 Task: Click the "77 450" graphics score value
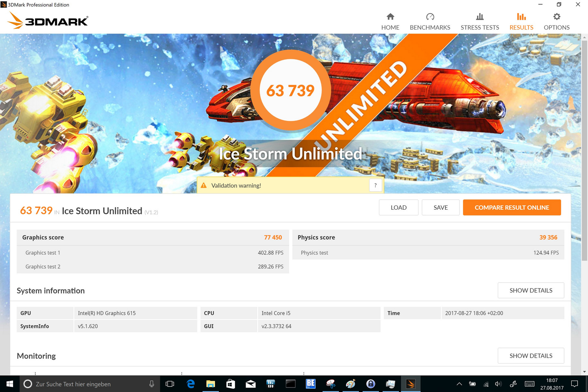point(273,237)
